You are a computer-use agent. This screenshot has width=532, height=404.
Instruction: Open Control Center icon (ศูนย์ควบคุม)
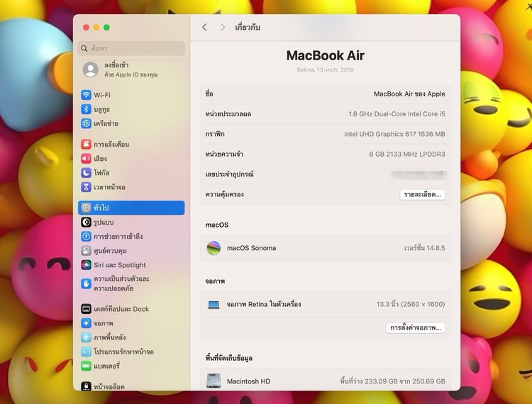click(x=86, y=250)
